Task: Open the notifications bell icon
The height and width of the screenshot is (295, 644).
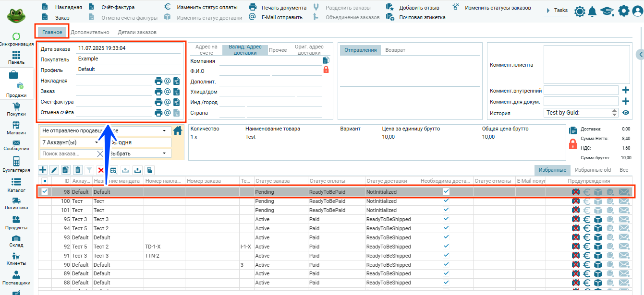Action: point(593,12)
